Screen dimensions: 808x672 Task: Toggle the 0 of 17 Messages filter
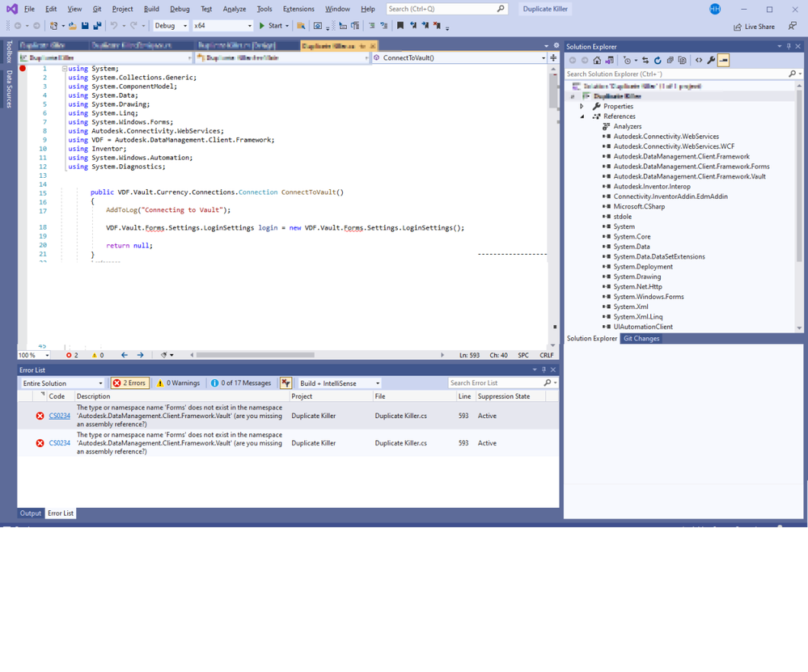tap(241, 382)
